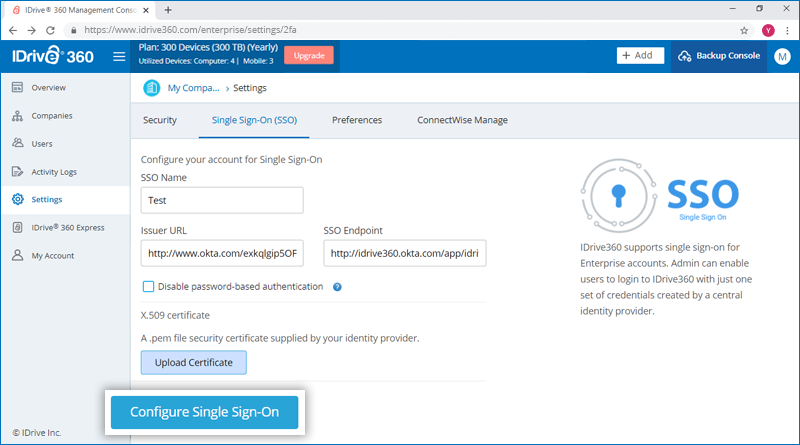Open the help icon beside password authentication

click(x=337, y=287)
